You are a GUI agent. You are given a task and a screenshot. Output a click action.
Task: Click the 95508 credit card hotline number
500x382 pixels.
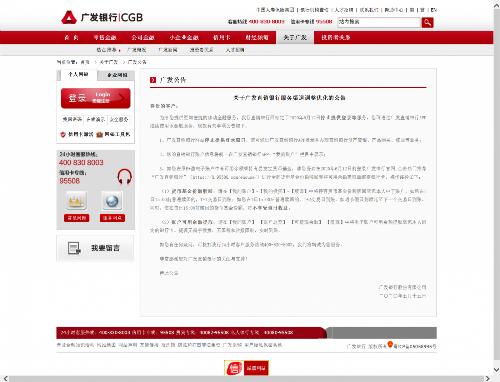click(x=70, y=181)
